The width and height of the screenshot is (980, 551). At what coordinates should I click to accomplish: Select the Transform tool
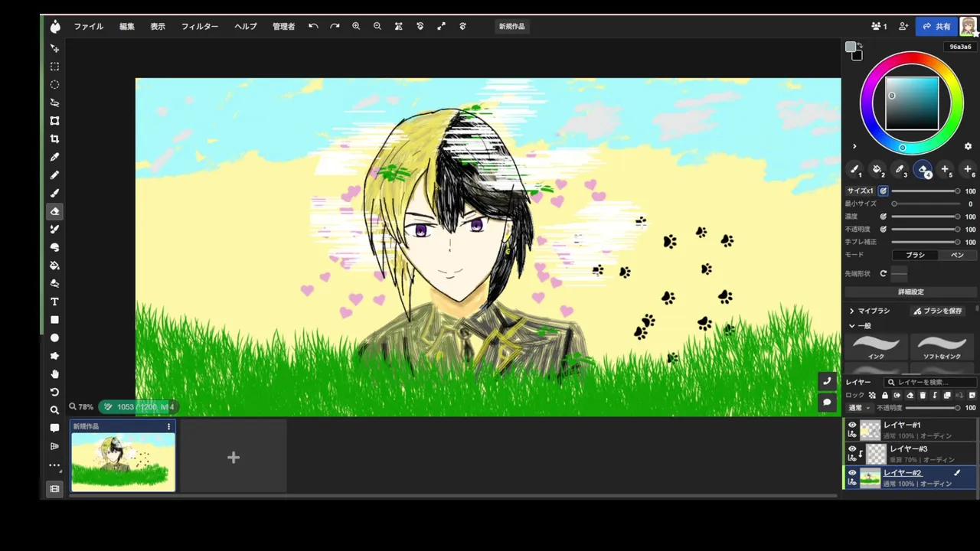click(54, 121)
